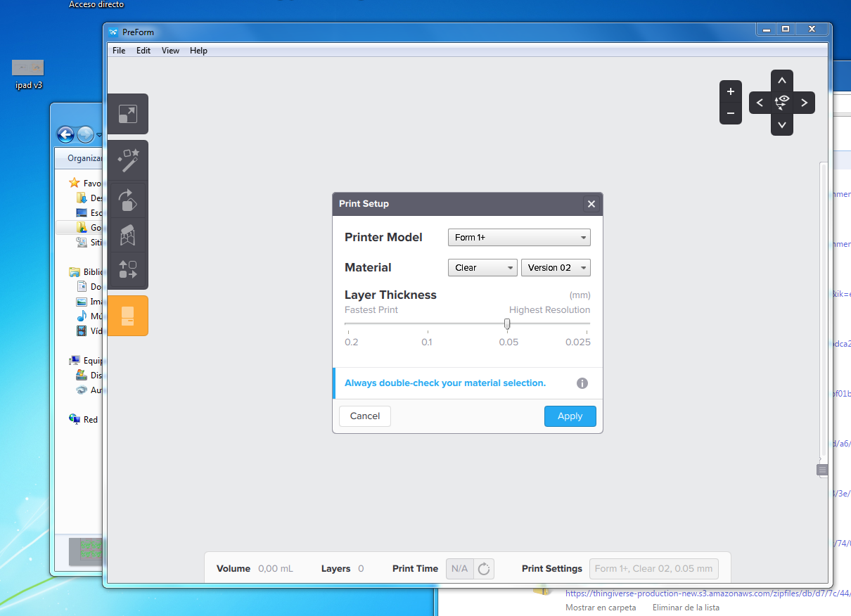Rotate view right with right arrow

[804, 103]
